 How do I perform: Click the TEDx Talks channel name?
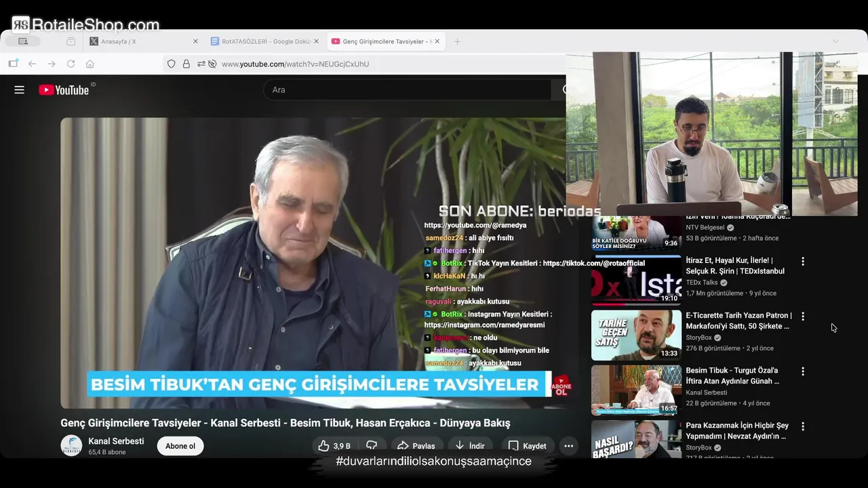tap(701, 283)
